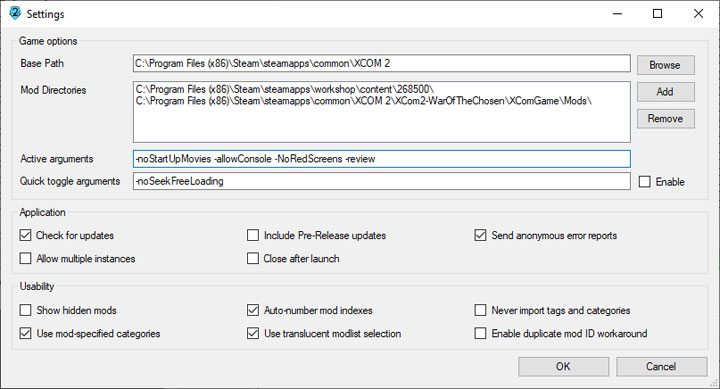This screenshot has height=389, width=720.
Task: Uncheck Auto-number mod indexes
Action: point(253,310)
